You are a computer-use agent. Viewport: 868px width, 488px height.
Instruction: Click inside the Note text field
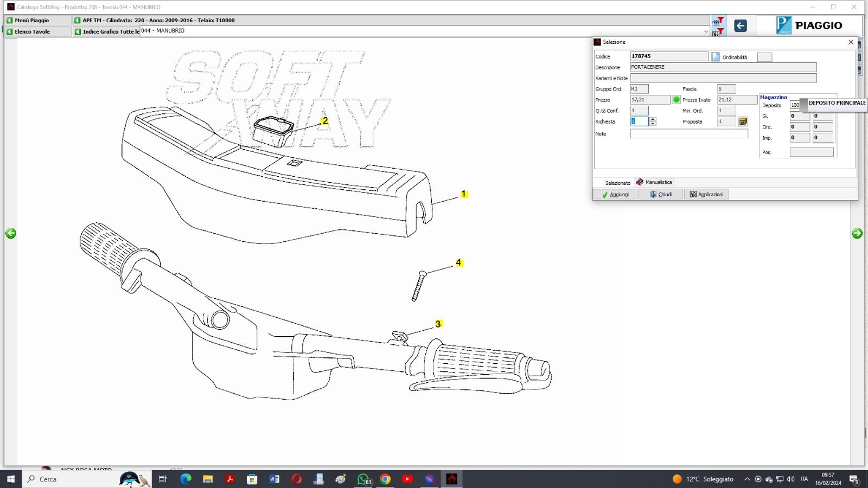(x=688, y=134)
